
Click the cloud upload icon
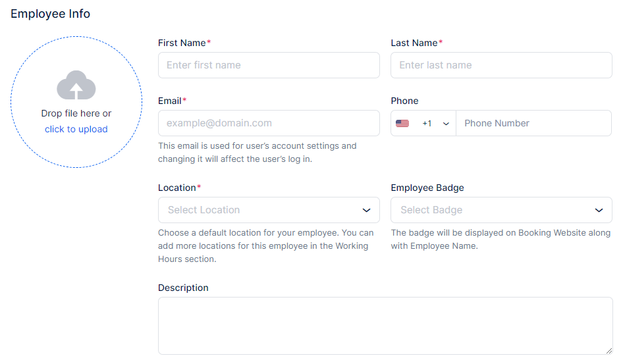[76, 86]
